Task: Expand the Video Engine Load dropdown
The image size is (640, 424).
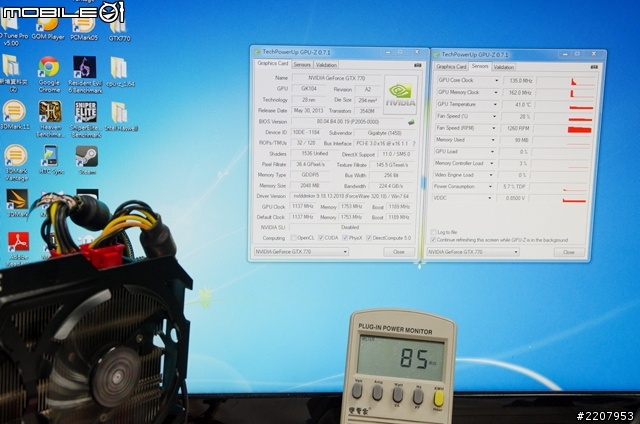Action: click(491, 175)
